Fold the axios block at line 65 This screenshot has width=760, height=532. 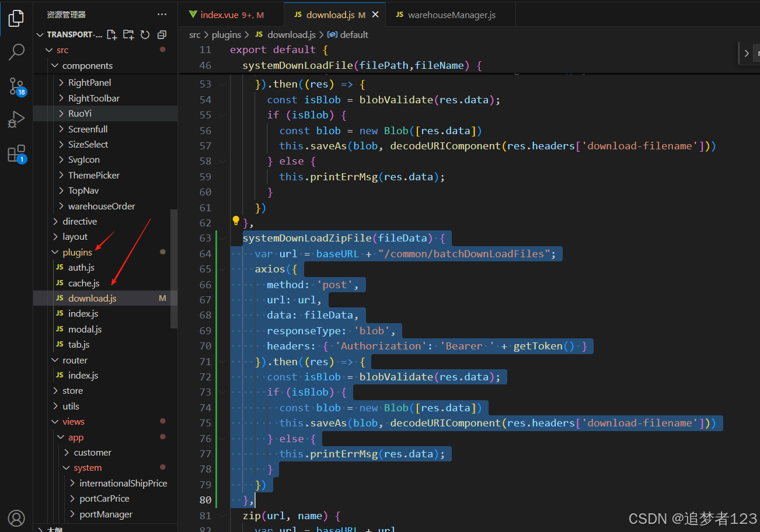click(222, 269)
